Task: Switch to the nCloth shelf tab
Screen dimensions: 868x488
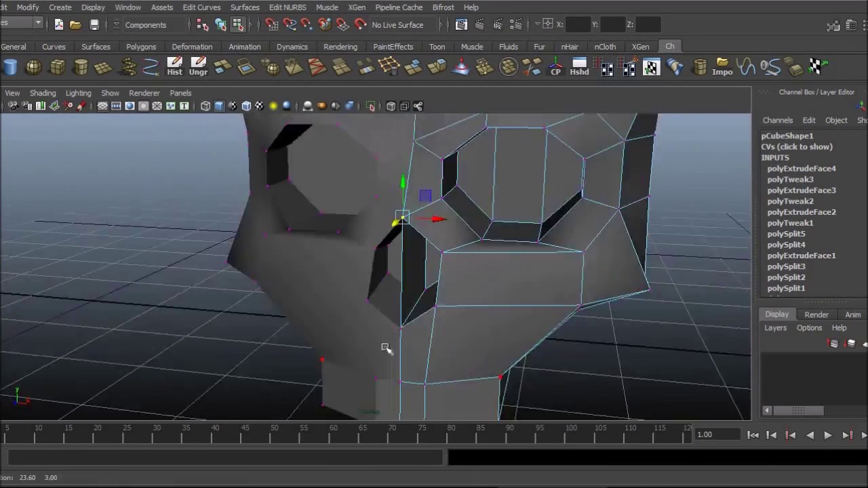Action: click(x=605, y=47)
